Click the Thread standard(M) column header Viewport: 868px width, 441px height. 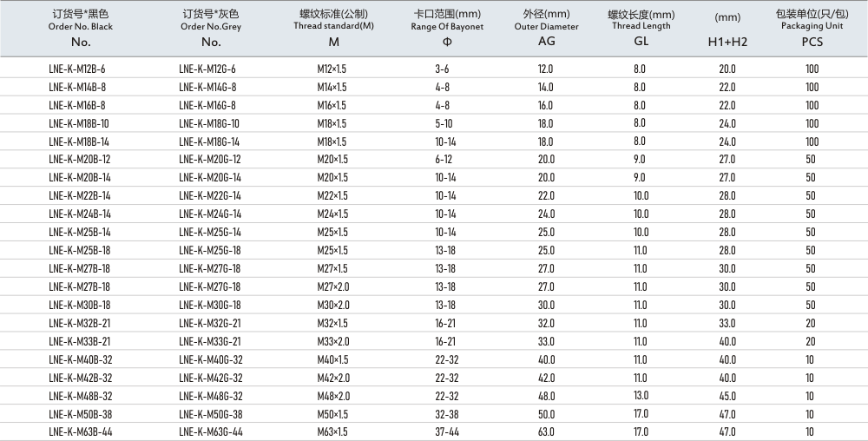pyautogui.click(x=333, y=27)
